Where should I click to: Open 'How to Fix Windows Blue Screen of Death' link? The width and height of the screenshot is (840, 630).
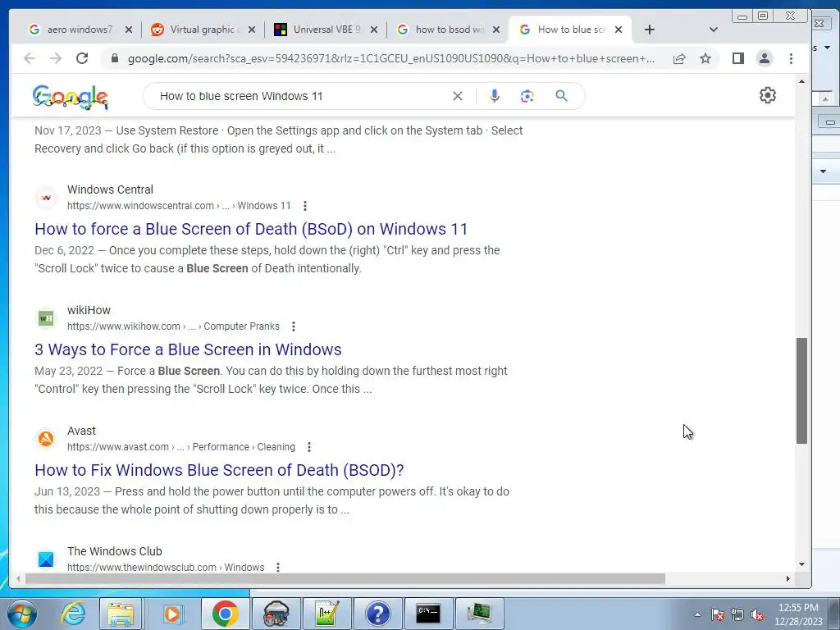tap(219, 470)
